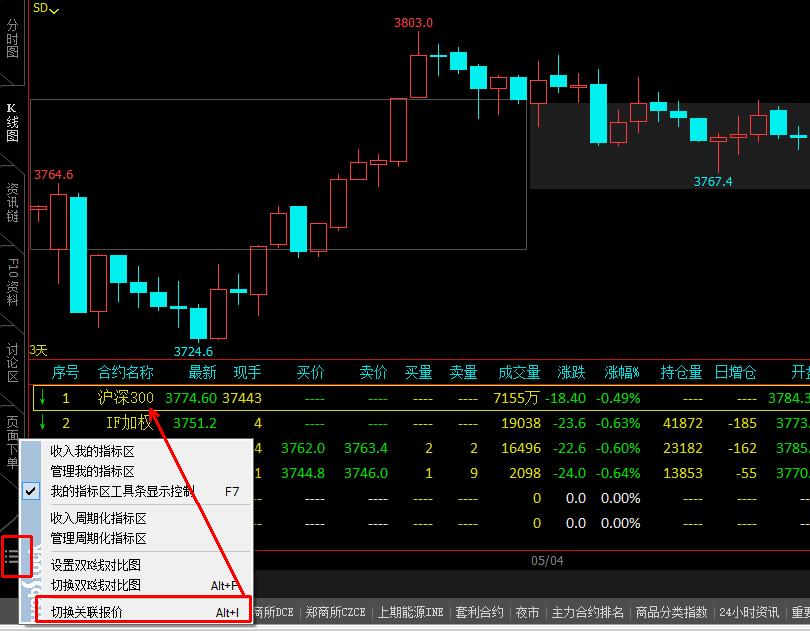The image size is (810, 631).
Task: Sort by 涨幅% column header
Action: click(621, 372)
